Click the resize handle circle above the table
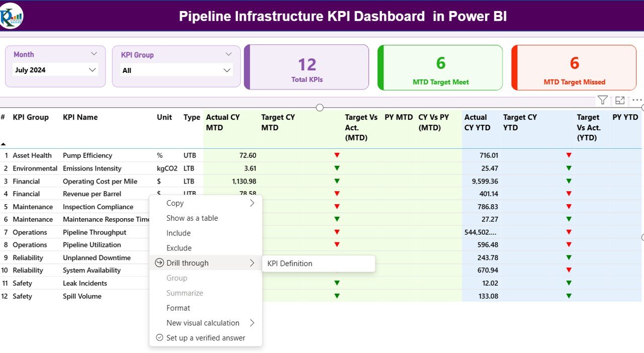Image resolution: width=644 pixels, height=353 pixels. tap(319, 108)
